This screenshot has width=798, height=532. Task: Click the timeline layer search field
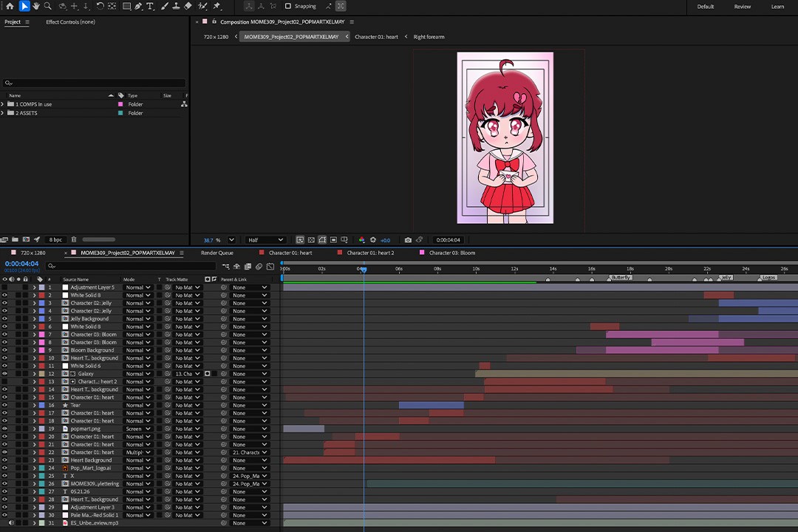point(131,266)
